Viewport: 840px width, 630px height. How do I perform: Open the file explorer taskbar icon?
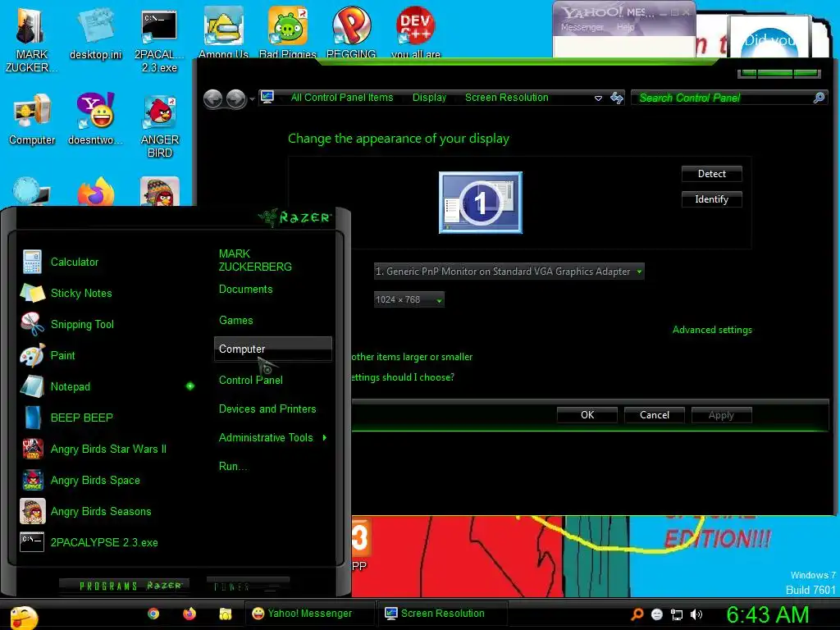(x=225, y=614)
